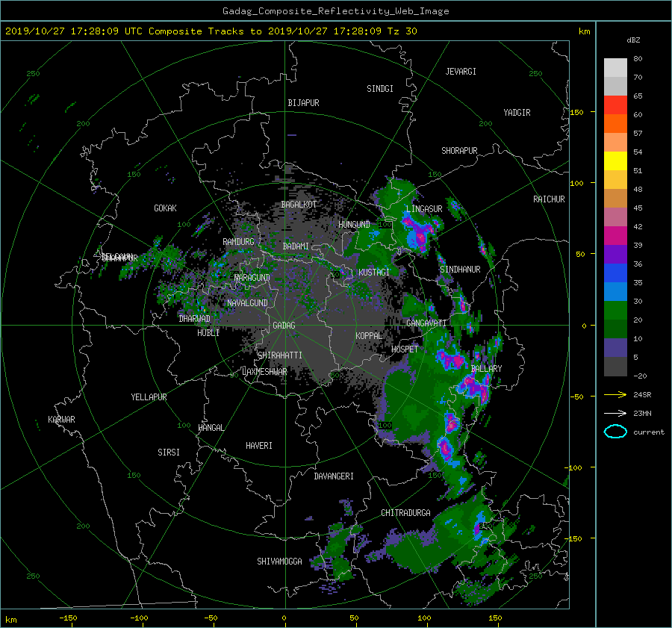Click the magenta storm cell near Ballary
Viewport: 672px width, 628px height.
point(474,387)
